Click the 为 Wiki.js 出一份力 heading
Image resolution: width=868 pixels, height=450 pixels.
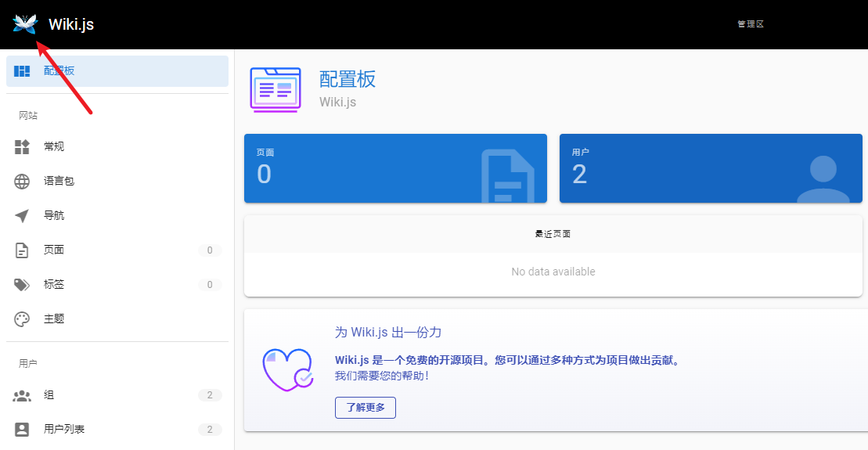tap(388, 332)
